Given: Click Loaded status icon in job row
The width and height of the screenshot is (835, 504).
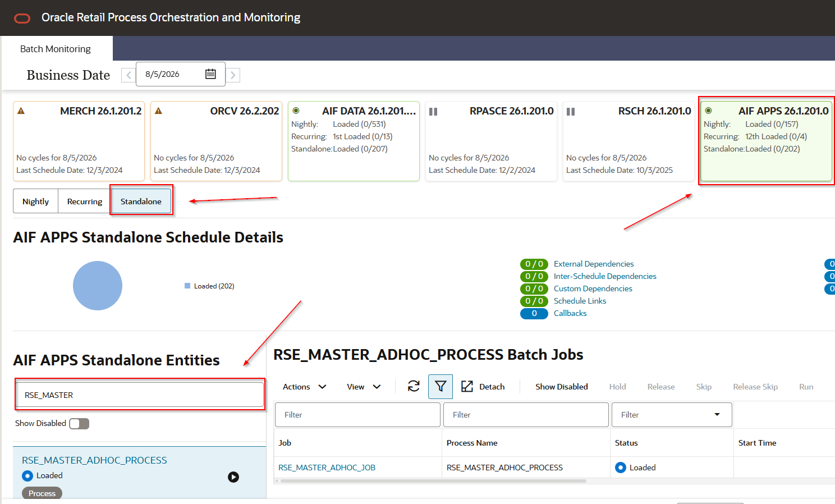Looking at the screenshot, I should pos(621,468).
